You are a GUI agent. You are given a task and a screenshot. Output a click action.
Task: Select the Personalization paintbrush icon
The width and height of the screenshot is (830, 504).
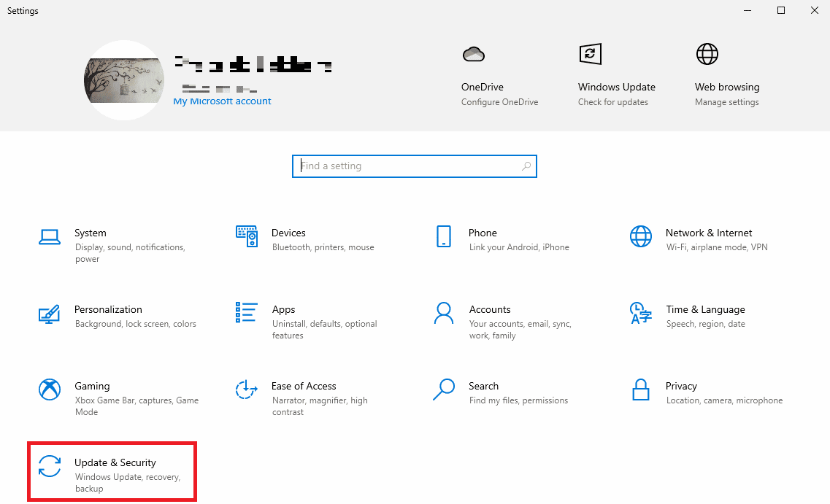click(49, 314)
